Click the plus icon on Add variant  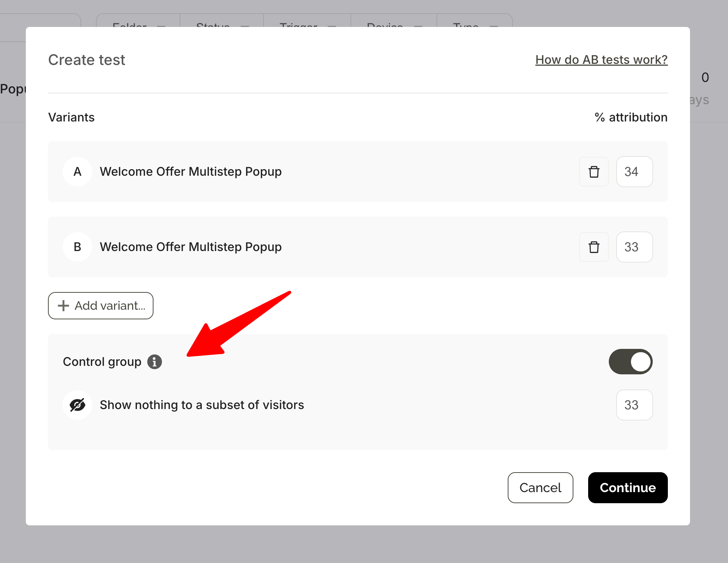click(x=63, y=306)
